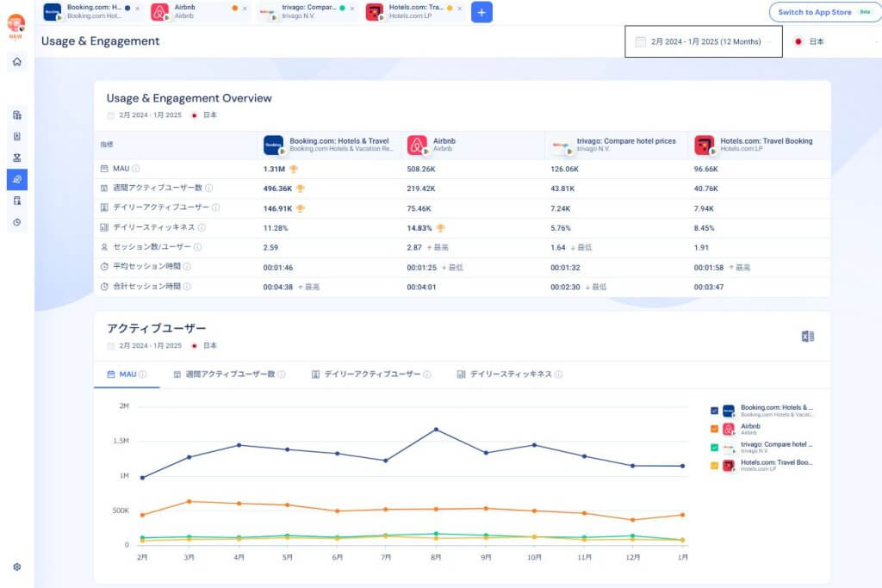Viewport: 882px width, 588px height.
Task: Switch to 週間アクティブユーザー数 chart tab
Action: click(228, 374)
